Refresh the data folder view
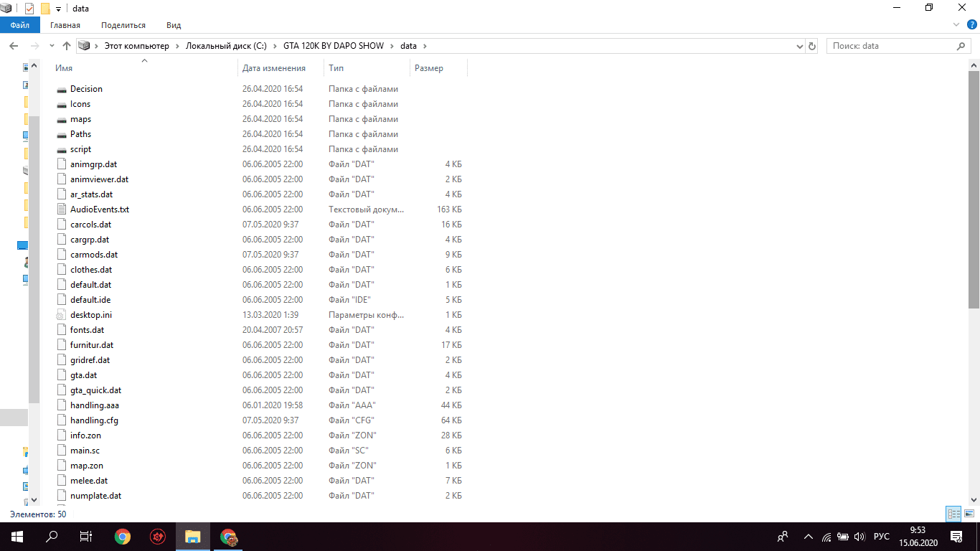This screenshot has width=980, height=551. click(812, 46)
